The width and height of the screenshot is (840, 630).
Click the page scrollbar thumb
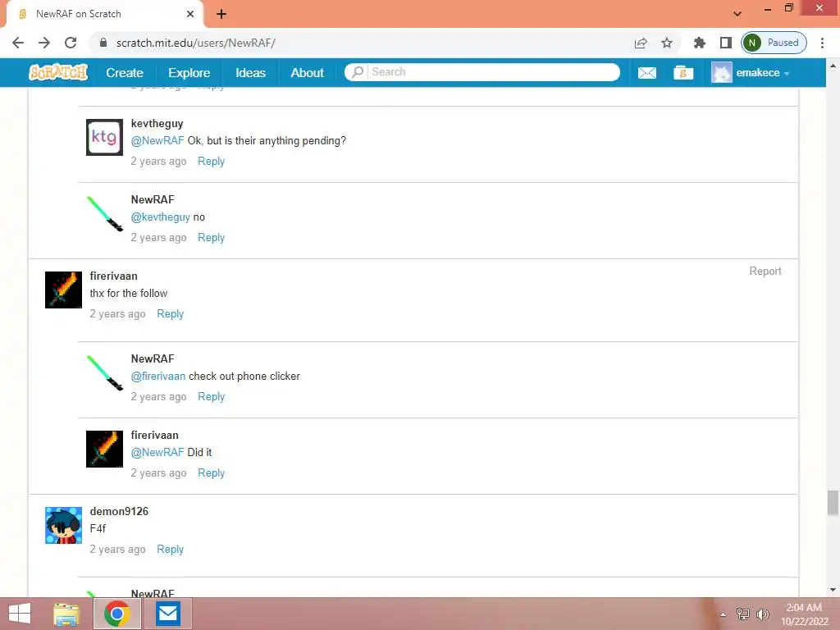(x=833, y=504)
